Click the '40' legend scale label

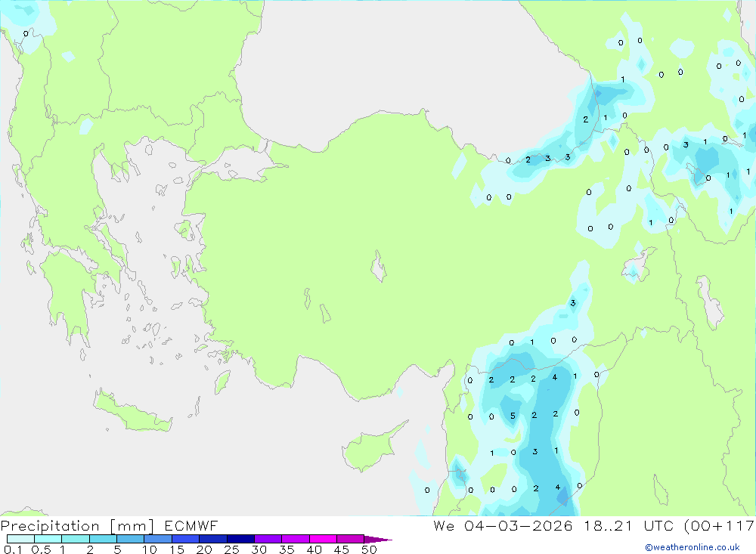[x=314, y=549]
